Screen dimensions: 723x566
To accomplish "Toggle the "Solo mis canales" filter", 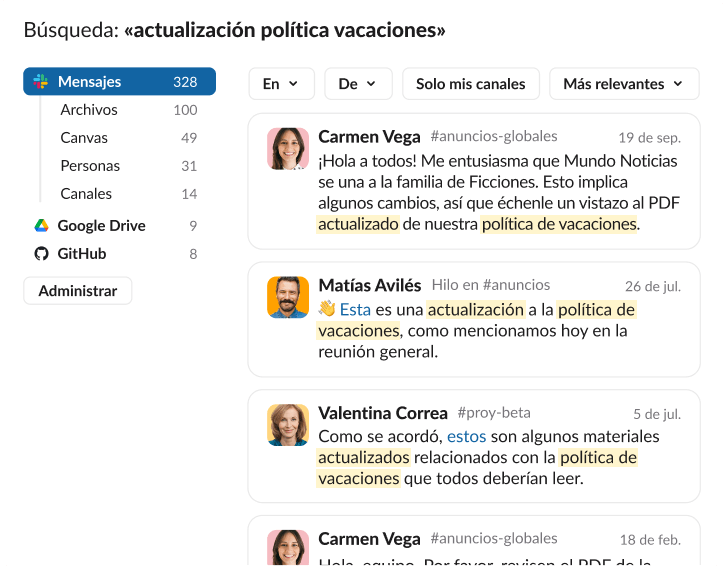I will (x=471, y=84).
